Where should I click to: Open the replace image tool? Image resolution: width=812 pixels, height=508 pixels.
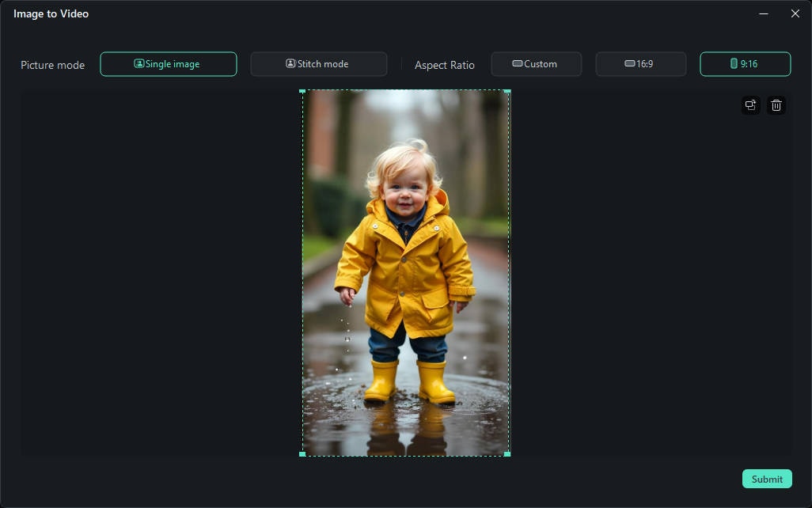pyautogui.click(x=750, y=104)
